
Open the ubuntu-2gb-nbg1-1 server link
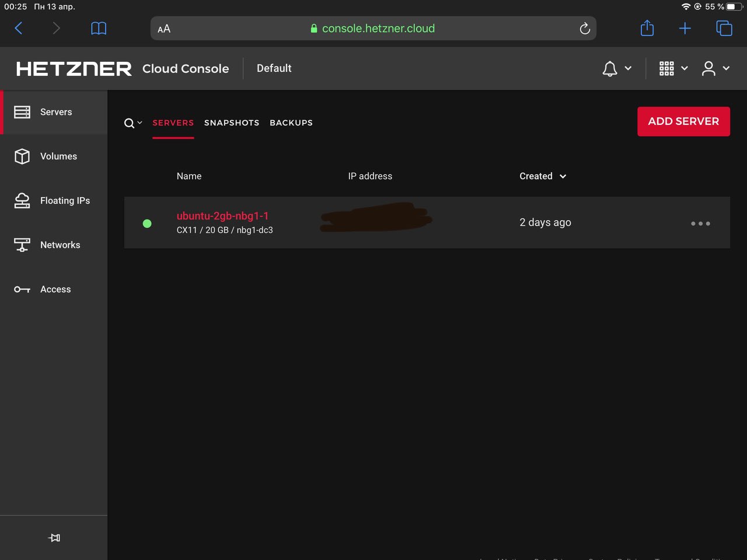222,216
